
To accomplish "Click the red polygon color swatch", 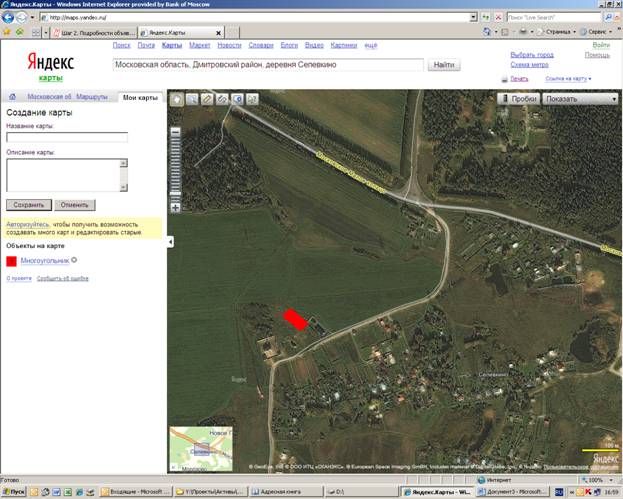I will (12, 260).
